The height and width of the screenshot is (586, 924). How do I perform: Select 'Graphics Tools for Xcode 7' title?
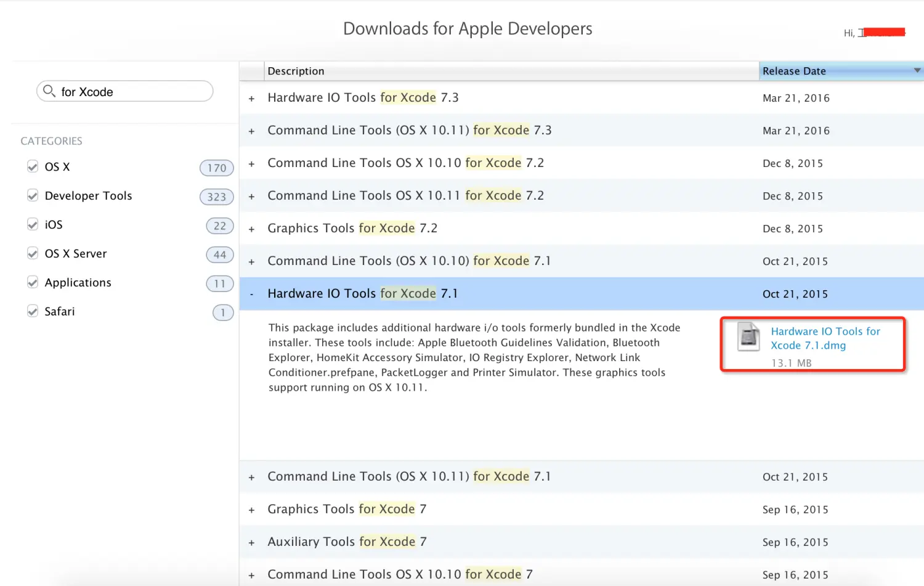tap(347, 509)
